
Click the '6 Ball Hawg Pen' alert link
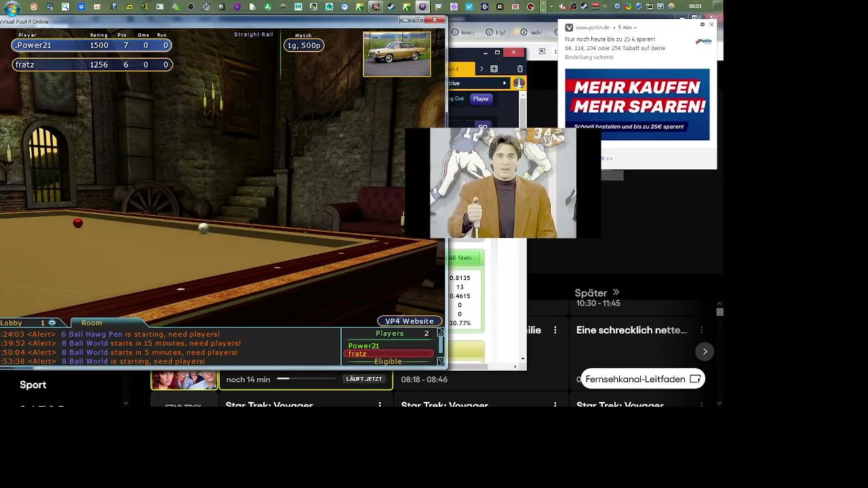(140, 334)
